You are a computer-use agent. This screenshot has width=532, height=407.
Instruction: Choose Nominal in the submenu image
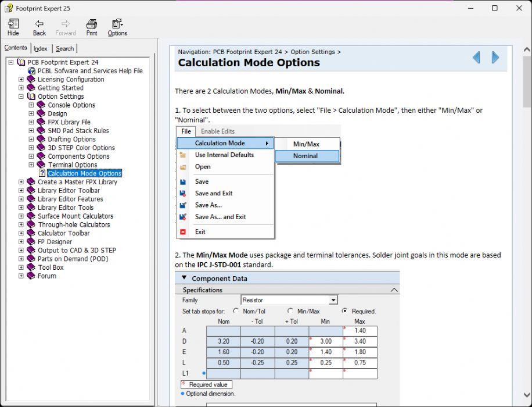coord(307,156)
